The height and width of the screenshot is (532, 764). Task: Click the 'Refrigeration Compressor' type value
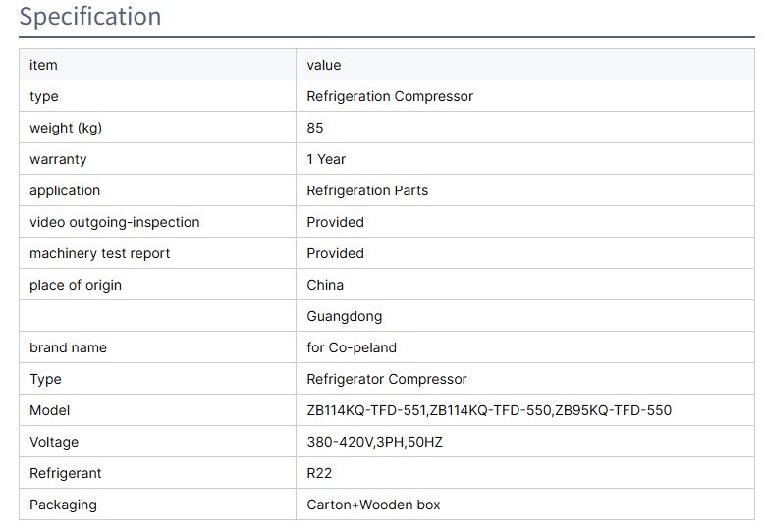click(x=390, y=96)
